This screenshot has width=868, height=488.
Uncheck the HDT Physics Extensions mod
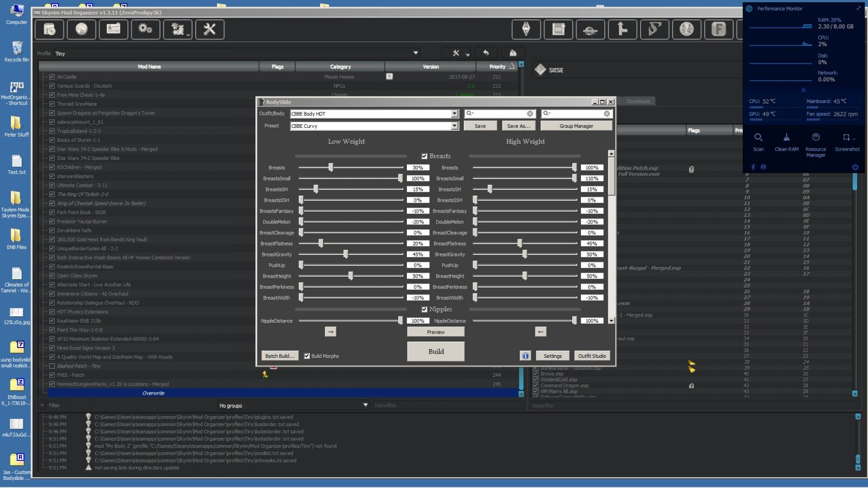52,312
